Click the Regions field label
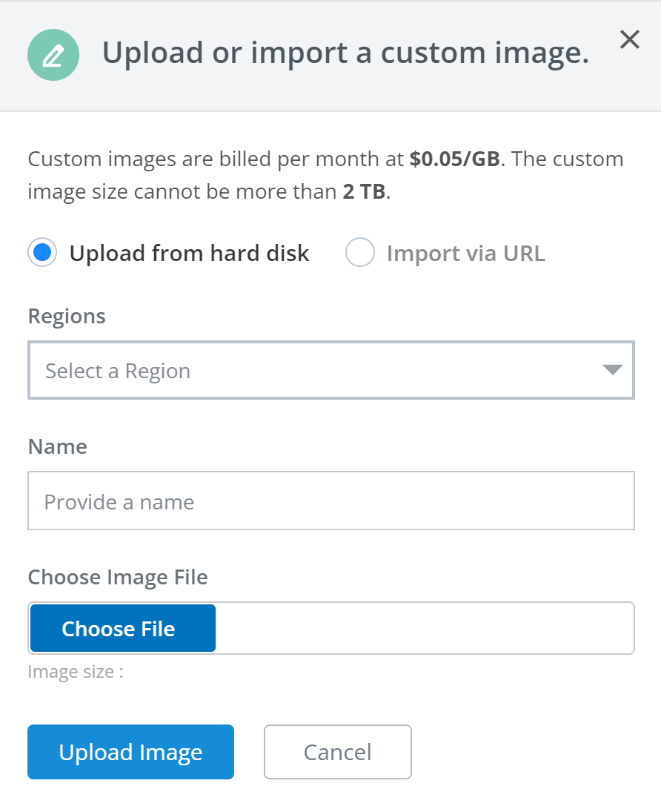The height and width of the screenshot is (812, 661). pos(67,317)
